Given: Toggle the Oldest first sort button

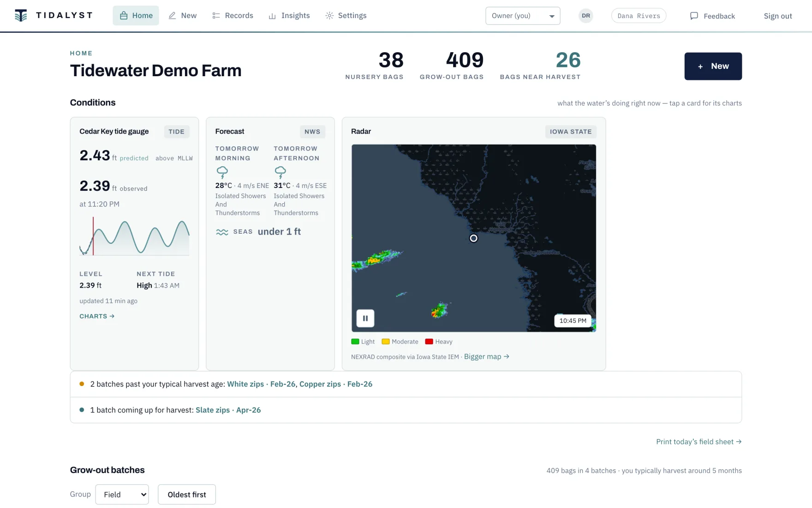Looking at the screenshot, I should (x=187, y=495).
